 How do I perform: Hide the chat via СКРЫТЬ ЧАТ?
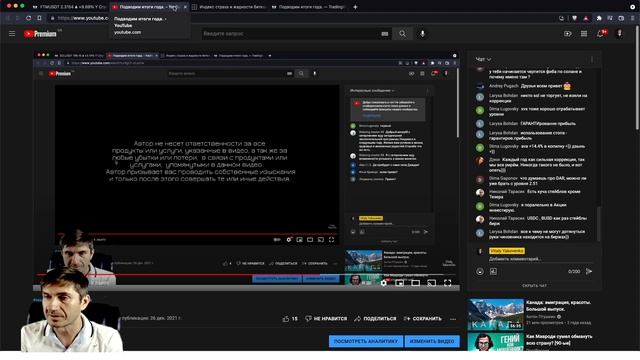[x=534, y=286]
